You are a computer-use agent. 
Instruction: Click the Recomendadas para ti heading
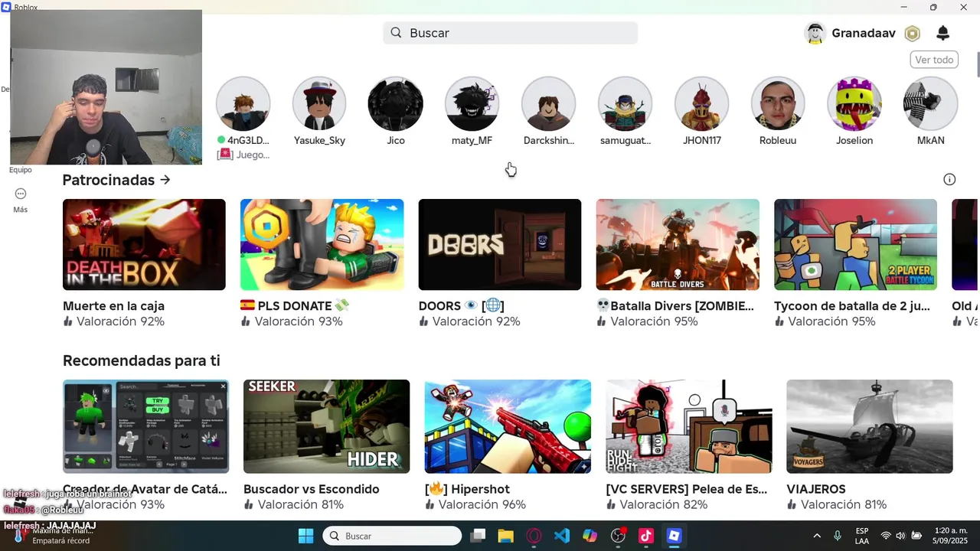tap(141, 360)
